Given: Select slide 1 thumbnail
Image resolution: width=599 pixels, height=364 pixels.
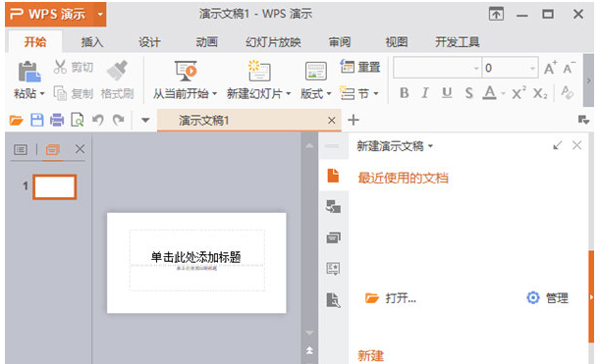Looking at the screenshot, I should point(55,187).
